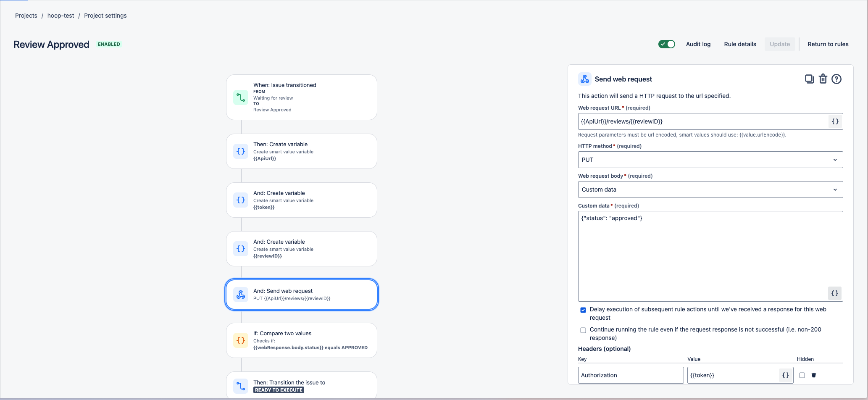
Task: Uncheck Delay execution of subsequent rule actions
Action: (583, 310)
